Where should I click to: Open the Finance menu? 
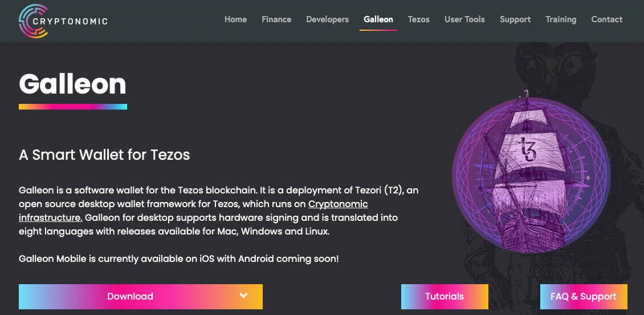[x=276, y=19]
